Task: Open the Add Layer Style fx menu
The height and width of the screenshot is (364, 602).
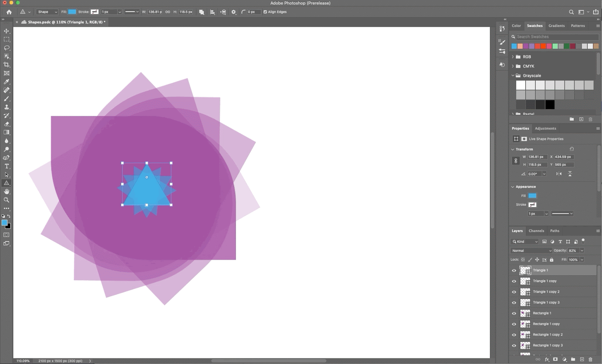Action: [547, 359]
